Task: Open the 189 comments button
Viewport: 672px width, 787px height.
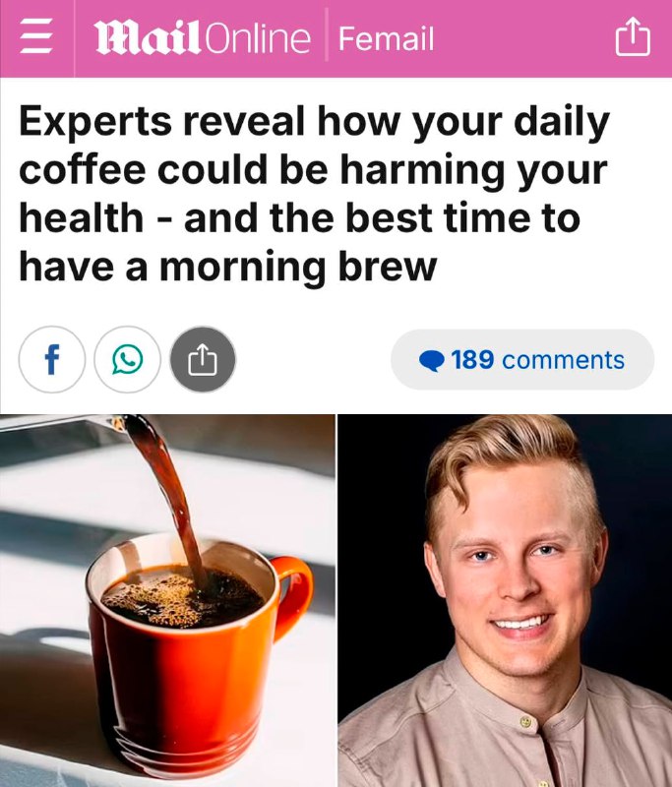Action: (x=522, y=360)
